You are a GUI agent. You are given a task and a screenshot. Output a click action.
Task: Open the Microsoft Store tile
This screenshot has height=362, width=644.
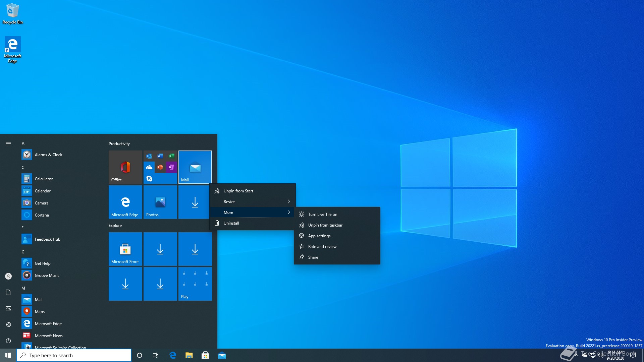point(125,249)
